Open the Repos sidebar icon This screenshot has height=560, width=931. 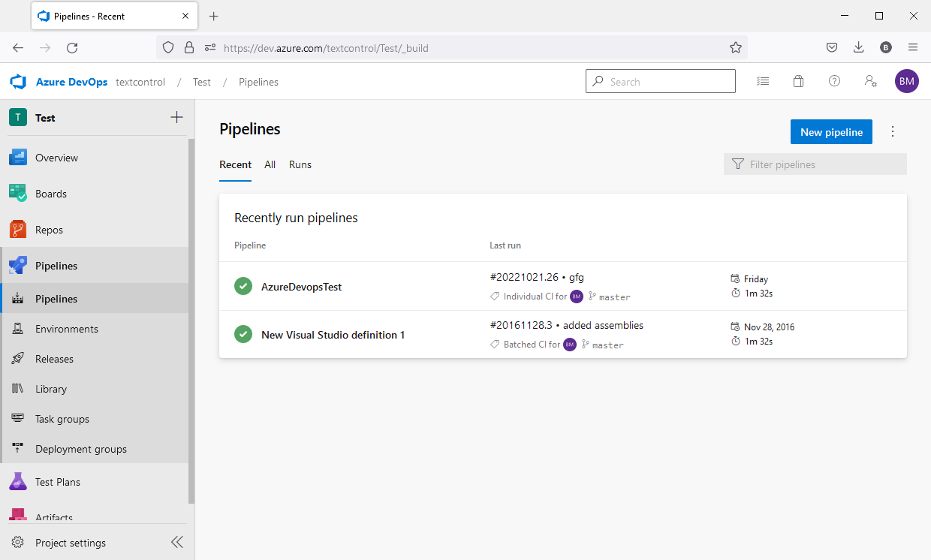point(18,230)
